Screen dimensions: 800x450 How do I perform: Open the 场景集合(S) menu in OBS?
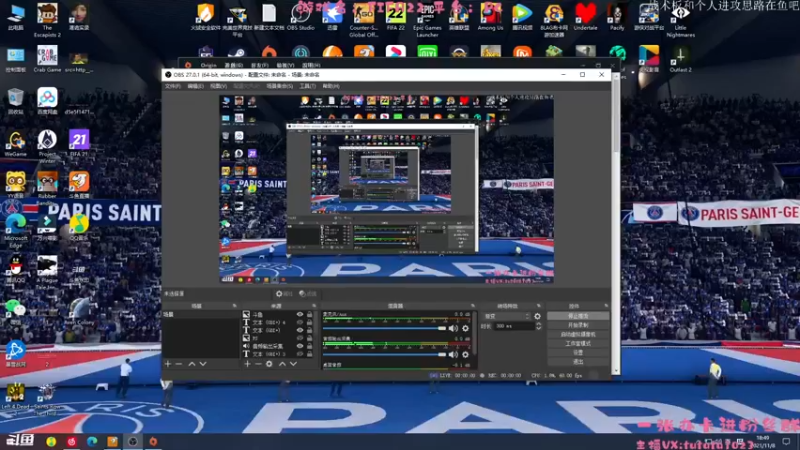click(280, 86)
